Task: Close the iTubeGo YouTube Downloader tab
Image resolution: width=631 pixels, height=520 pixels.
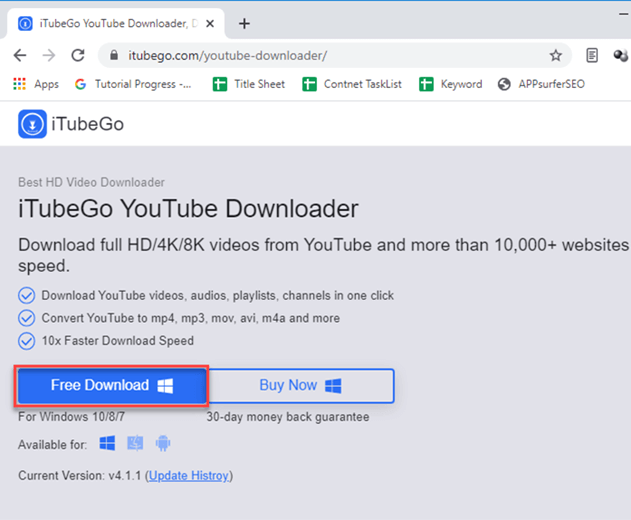Action: click(x=210, y=24)
